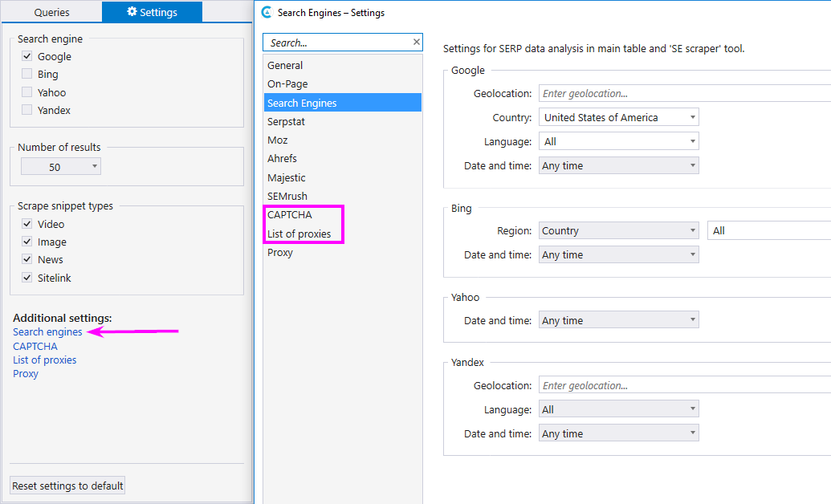The image size is (831, 504).
Task: Click the Google Geolocation input field
Action: click(685, 93)
